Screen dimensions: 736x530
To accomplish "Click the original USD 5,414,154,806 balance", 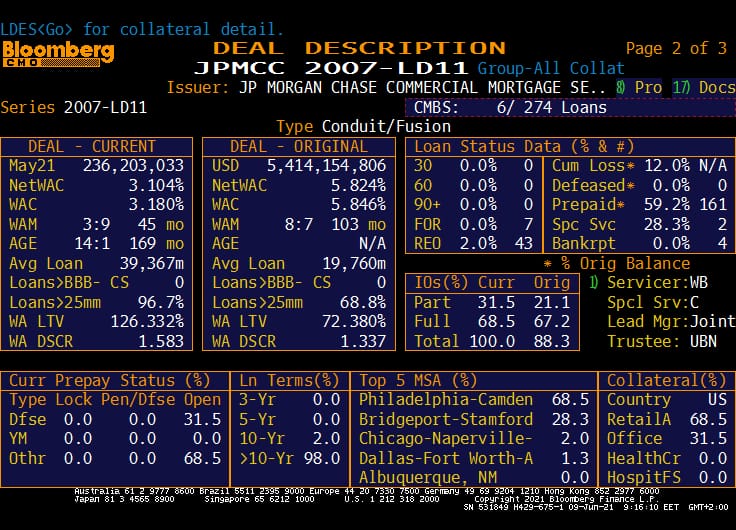I will click(x=327, y=166).
